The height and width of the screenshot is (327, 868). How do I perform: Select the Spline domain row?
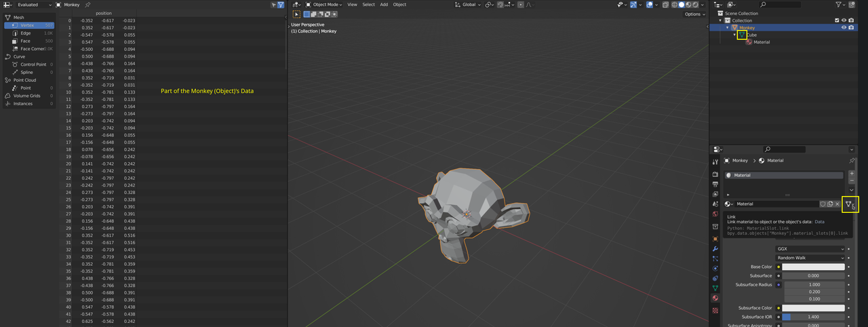click(x=28, y=72)
